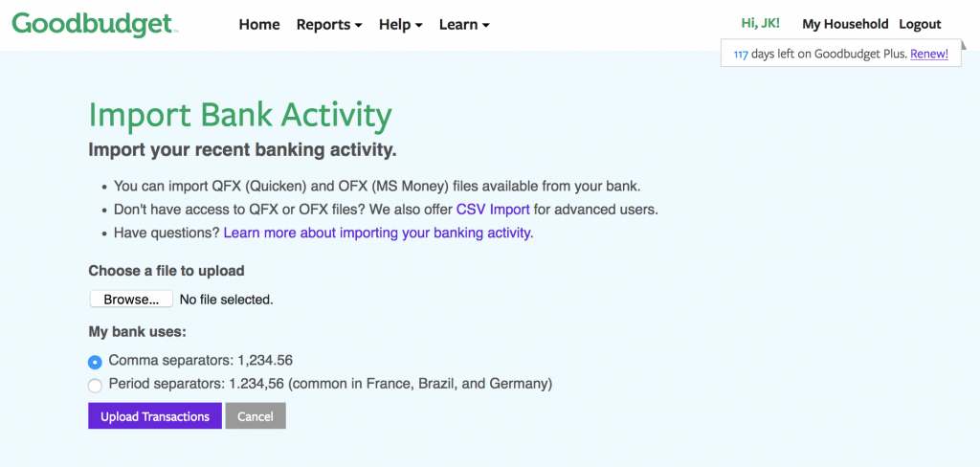980x467 pixels.
Task: Select the Period separators radio button
Action: [95, 385]
